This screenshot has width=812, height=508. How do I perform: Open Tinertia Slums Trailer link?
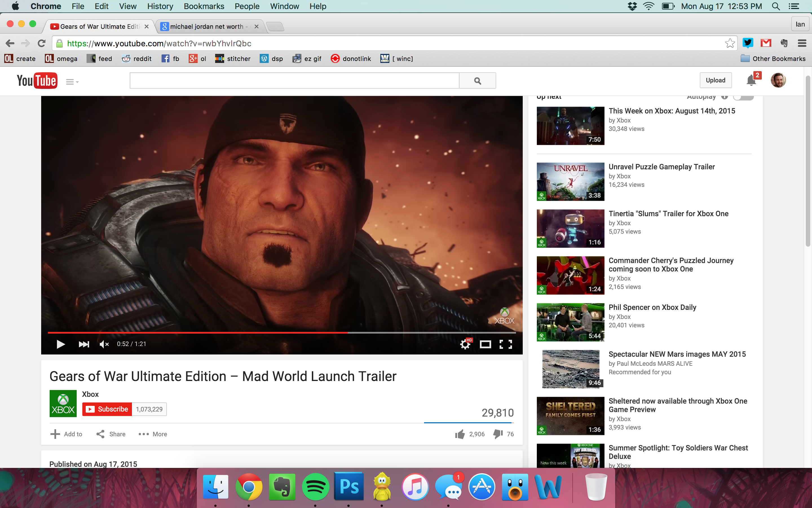pyautogui.click(x=668, y=214)
